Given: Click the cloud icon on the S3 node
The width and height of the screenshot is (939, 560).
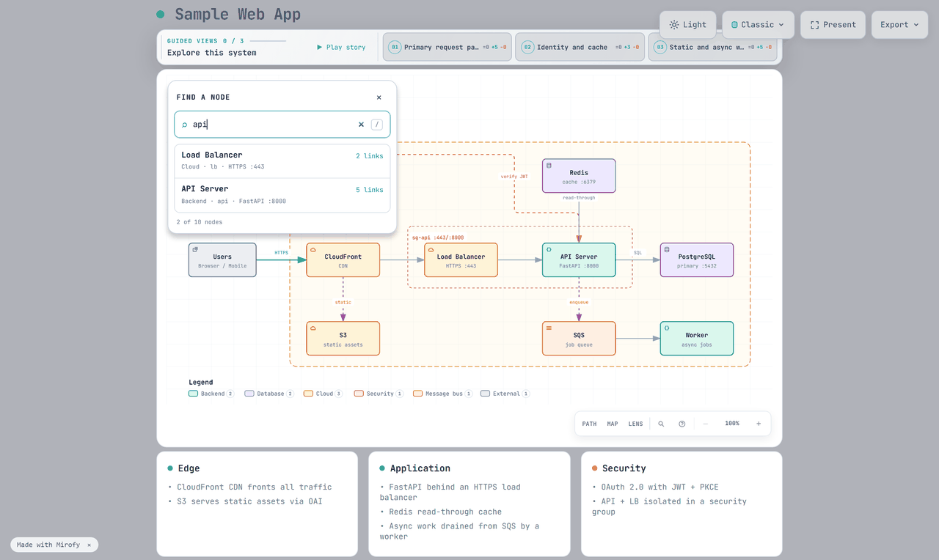Looking at the screenshot, I should coord(313,328).
